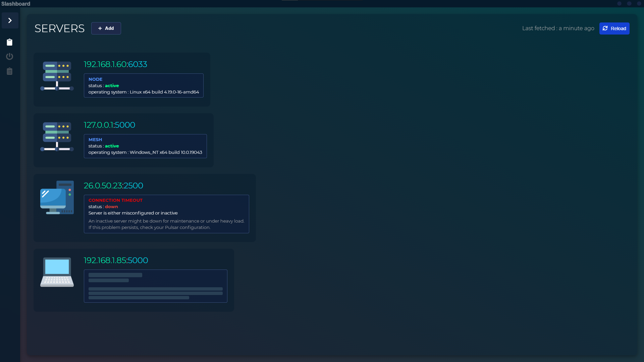Open server 192.168.1.60:6033 address link
The height and width of the screenshot is (362, 644).
coord(115,64)
